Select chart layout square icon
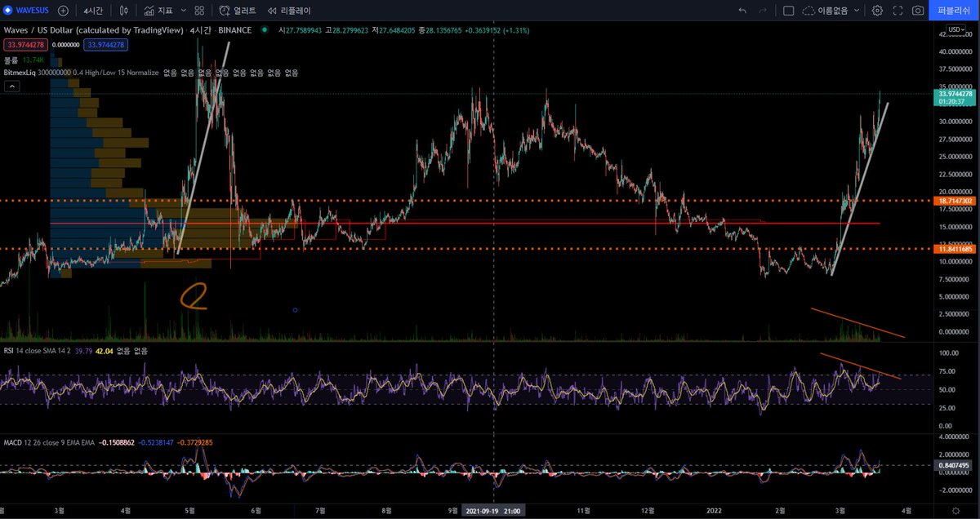This screenshot has width=980, height=519. 788,11
